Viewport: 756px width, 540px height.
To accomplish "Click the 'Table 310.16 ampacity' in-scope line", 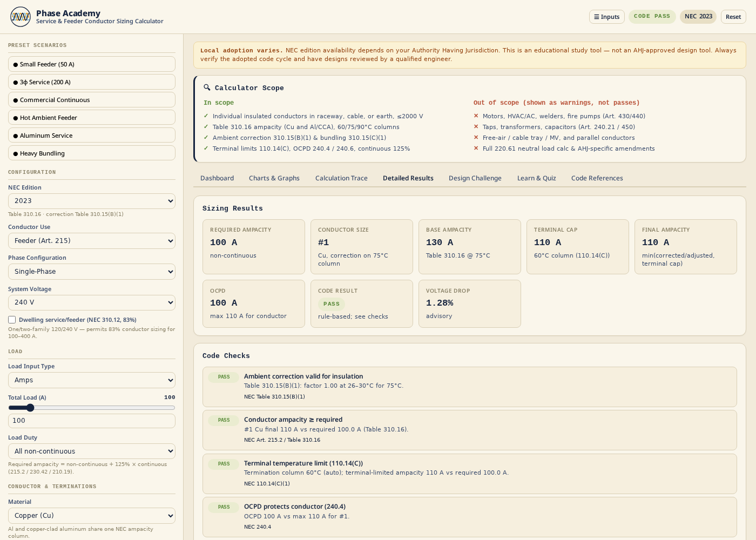I will (306, 127).
